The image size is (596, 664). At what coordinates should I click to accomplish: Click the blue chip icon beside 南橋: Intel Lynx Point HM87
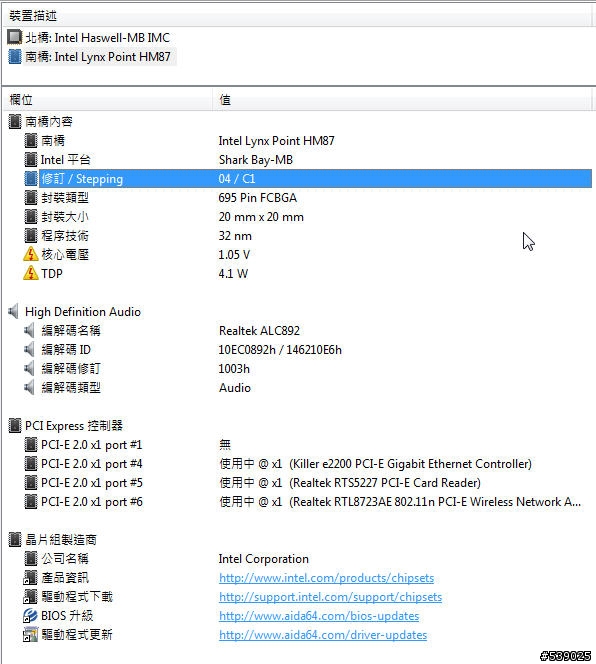(14, 56)
